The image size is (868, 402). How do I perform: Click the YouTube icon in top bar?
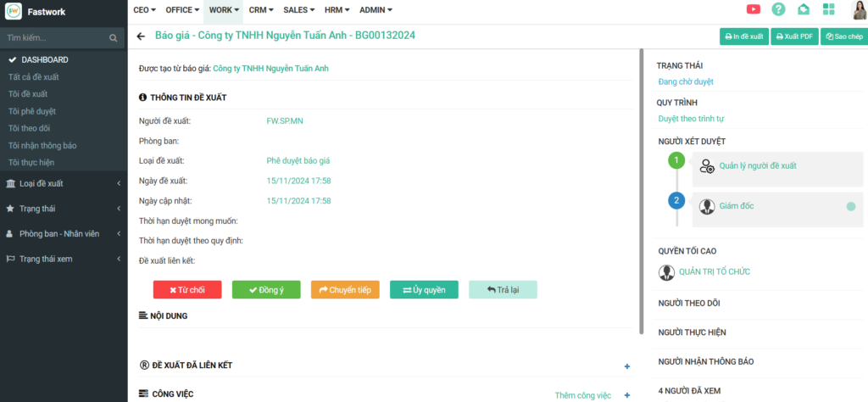click(753, 9)
